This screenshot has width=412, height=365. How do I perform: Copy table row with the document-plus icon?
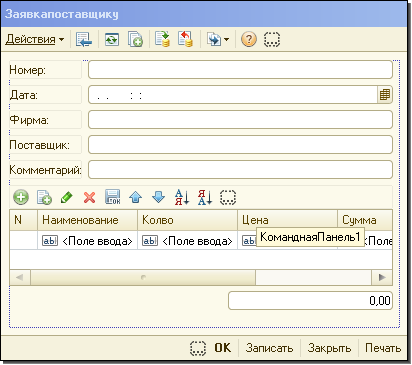(44, 197)
